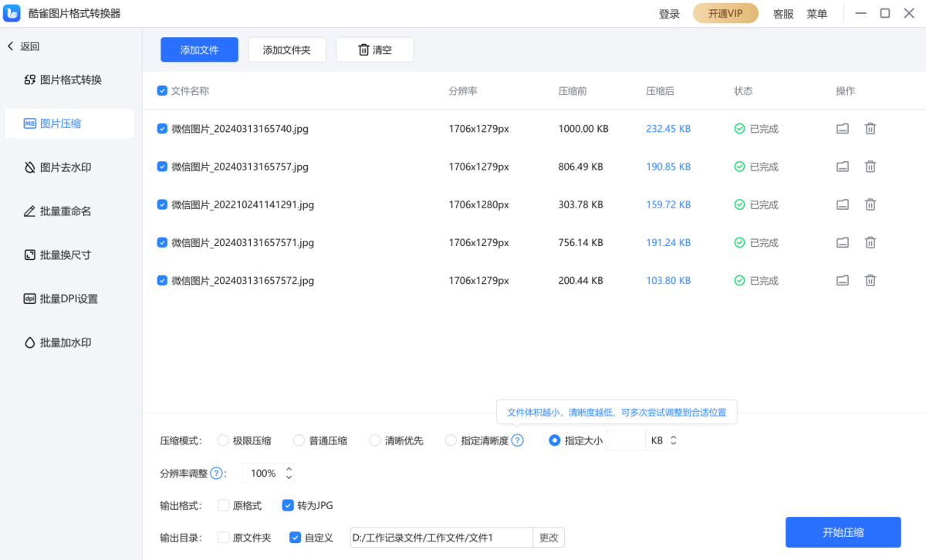This screenshot has width=926, height=560.
Task: Click the 批量加水印 droplet icon
Action: click(x=30, y=342)
